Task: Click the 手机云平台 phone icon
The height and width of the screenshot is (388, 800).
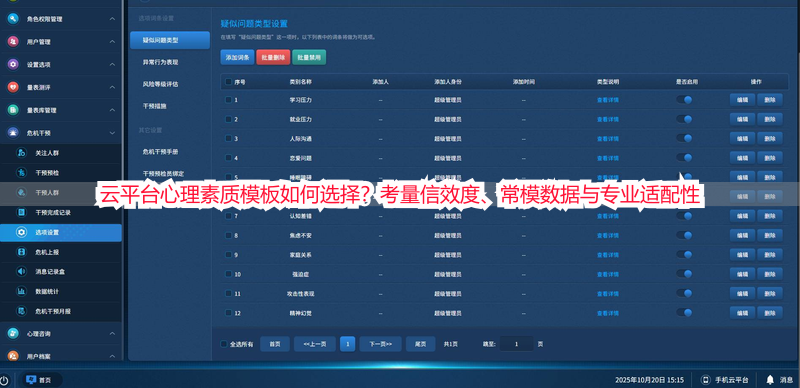Action: click(x=706, y=380)
